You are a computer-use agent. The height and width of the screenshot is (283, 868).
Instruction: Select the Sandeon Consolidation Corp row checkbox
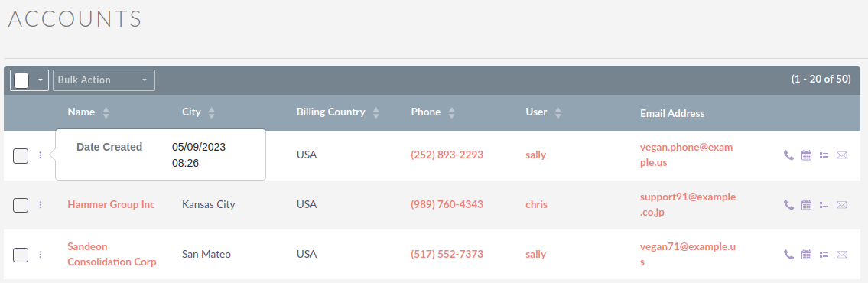(21, 255)
